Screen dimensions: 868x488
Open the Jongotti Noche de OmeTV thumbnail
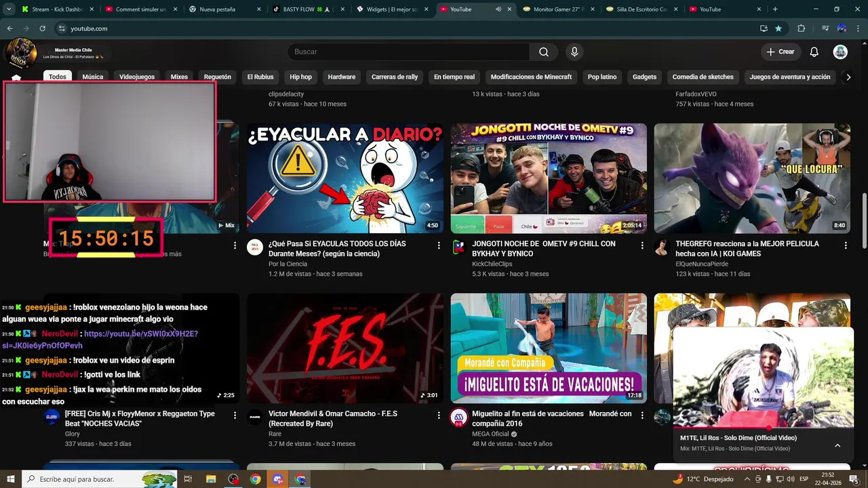point(549,178)
